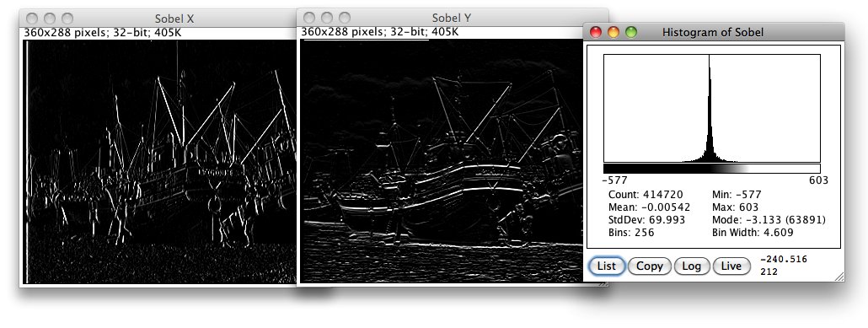Click the List button in Histogram window
This screenshot has width=868, height=328.
(607, 266)
